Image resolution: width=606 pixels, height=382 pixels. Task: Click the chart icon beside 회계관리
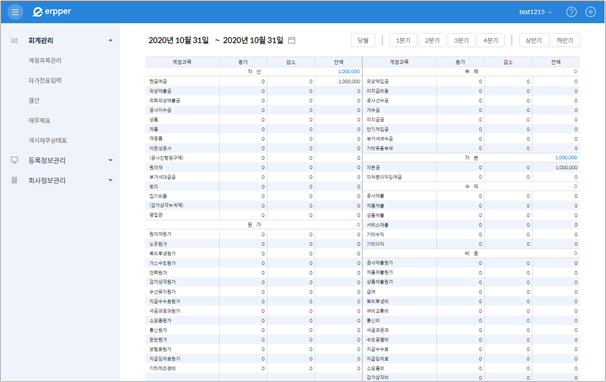14,40
